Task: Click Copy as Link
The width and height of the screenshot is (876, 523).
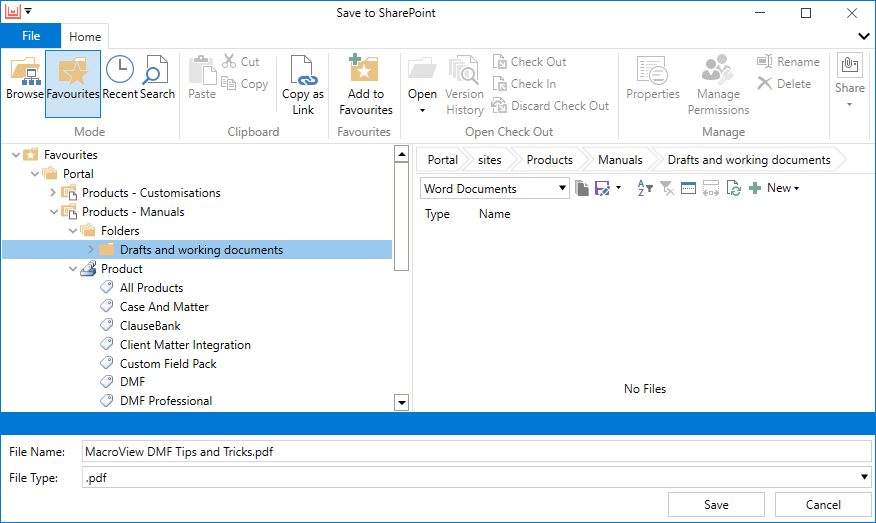Action: tap(303, 85)
